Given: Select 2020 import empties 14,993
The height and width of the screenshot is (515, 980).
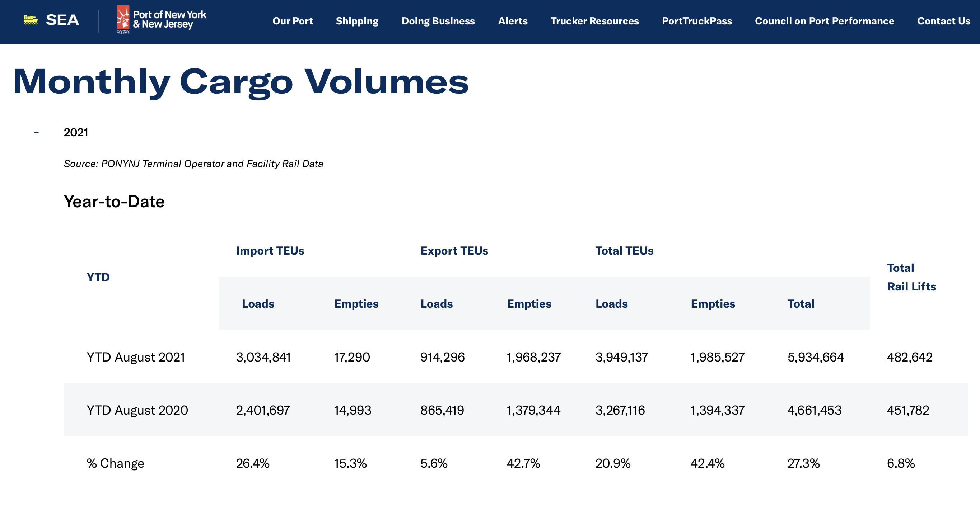Looking at the screenshot, I should (x=353, y=411).
